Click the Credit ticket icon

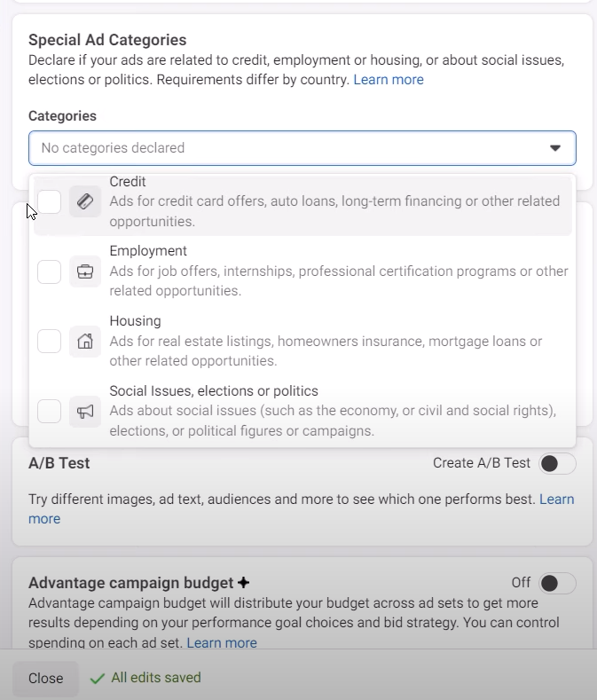click(x=85, y=201)
